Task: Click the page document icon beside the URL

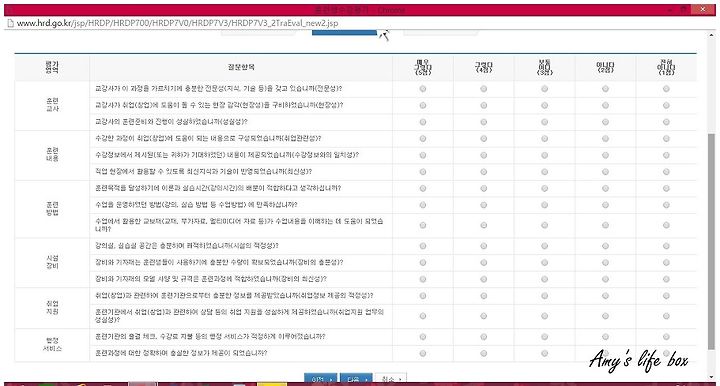Action: pos(10,23)
